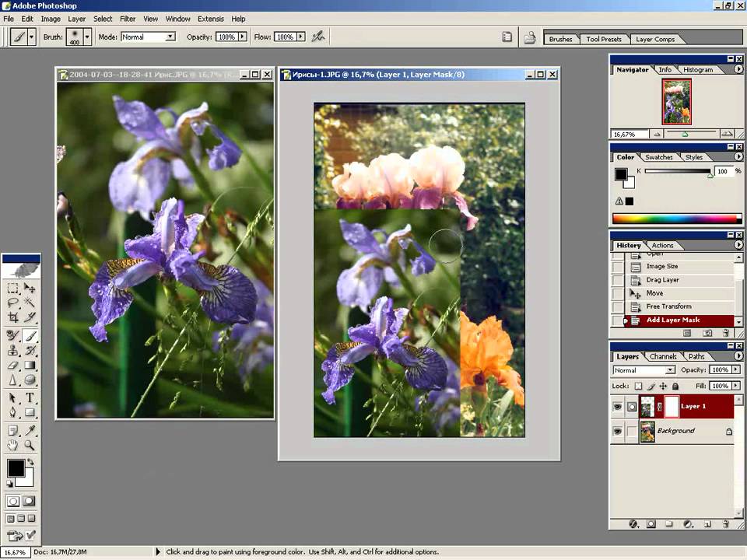Image resolution: width=747 pixels, height=560 pixels.
Task: Select the Path Selection tool
Action: (x=13, y=397)
